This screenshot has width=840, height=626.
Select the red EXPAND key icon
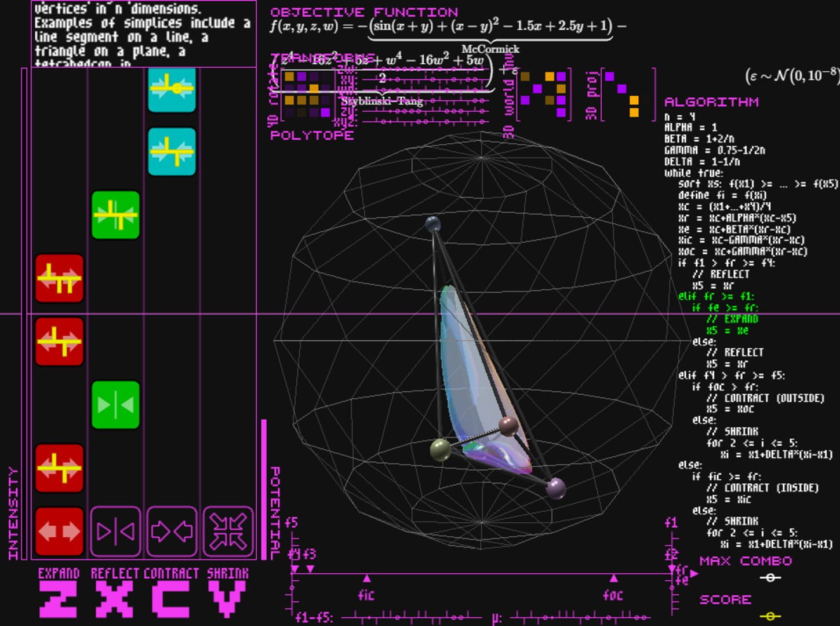[x=59, y=532]
